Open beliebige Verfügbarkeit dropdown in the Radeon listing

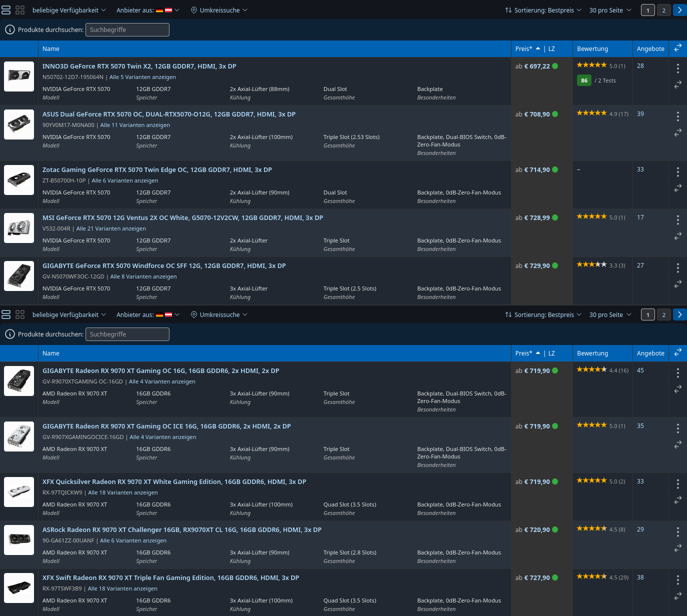[x=69, y=314]
